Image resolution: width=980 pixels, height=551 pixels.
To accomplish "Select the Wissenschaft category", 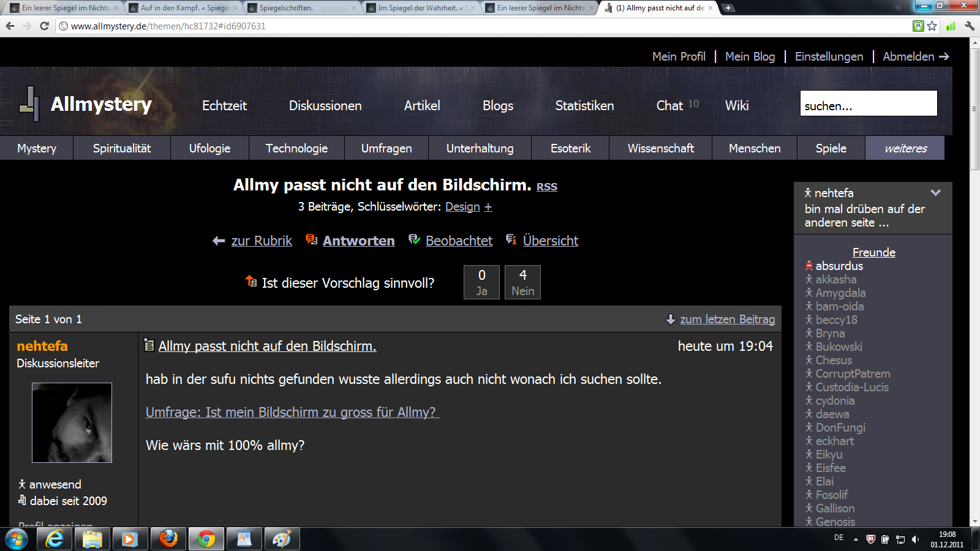I will [x=660, y=148].
